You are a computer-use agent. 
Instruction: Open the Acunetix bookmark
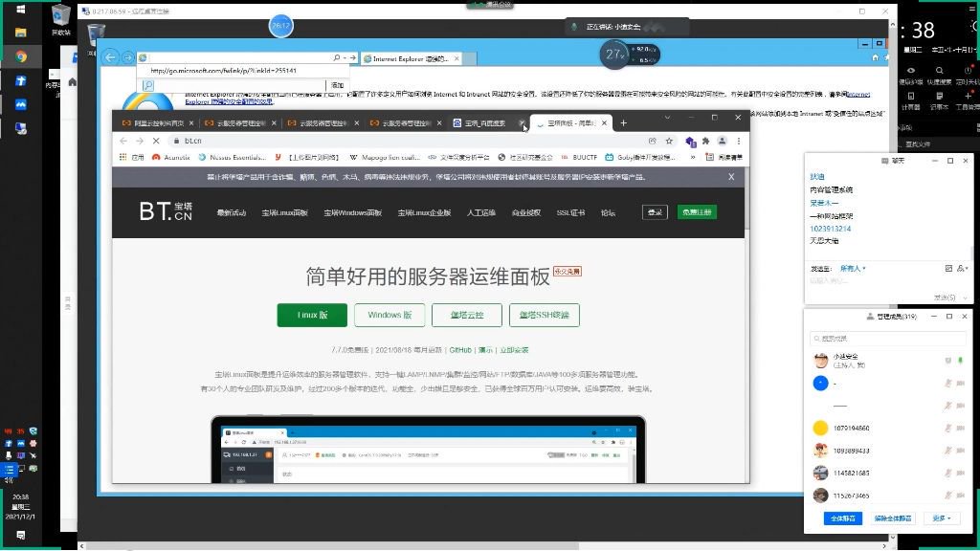click(x=170, y=158)
